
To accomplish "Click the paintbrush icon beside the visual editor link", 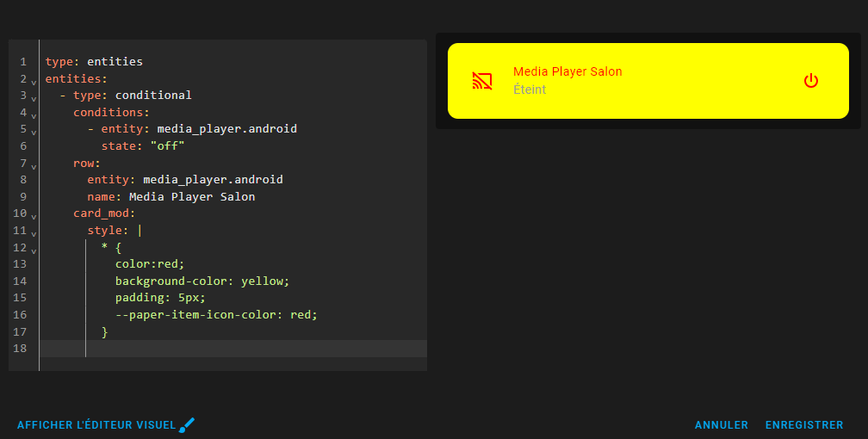I will [x=187, y=424].
